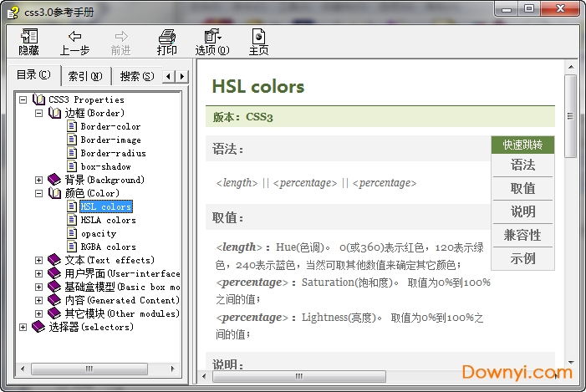Go back with the 上一步 arrow icon
586x392 pixels.
[74, 36]
